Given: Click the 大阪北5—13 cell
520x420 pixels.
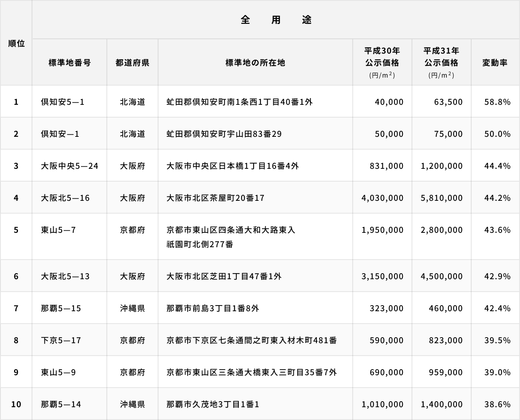Looking at the screenshot, I should [65, 276].
